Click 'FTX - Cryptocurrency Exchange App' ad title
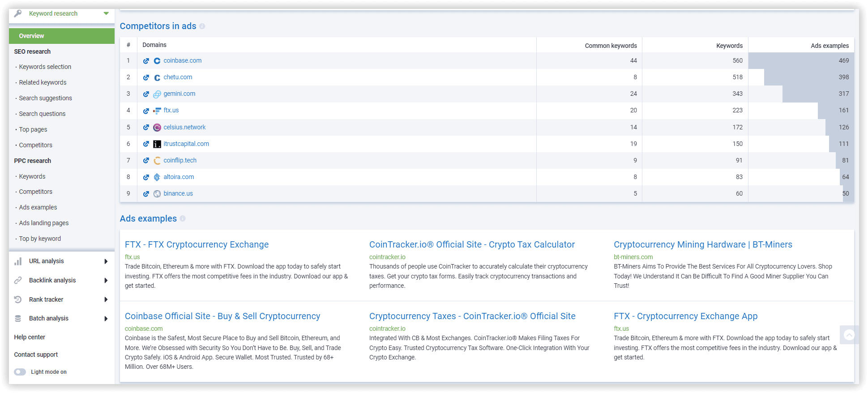This screenshot has height=393, width=868. 686,316
